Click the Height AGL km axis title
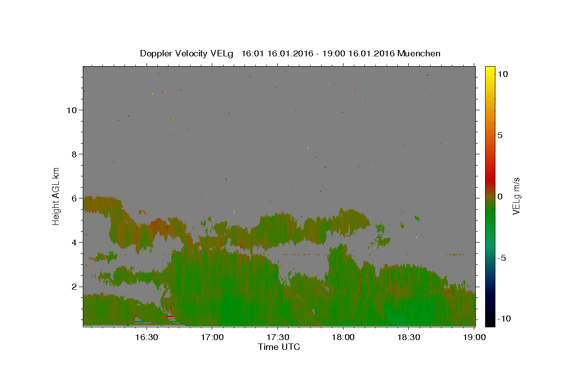The image size is (588, 392). tap(56, 196)
